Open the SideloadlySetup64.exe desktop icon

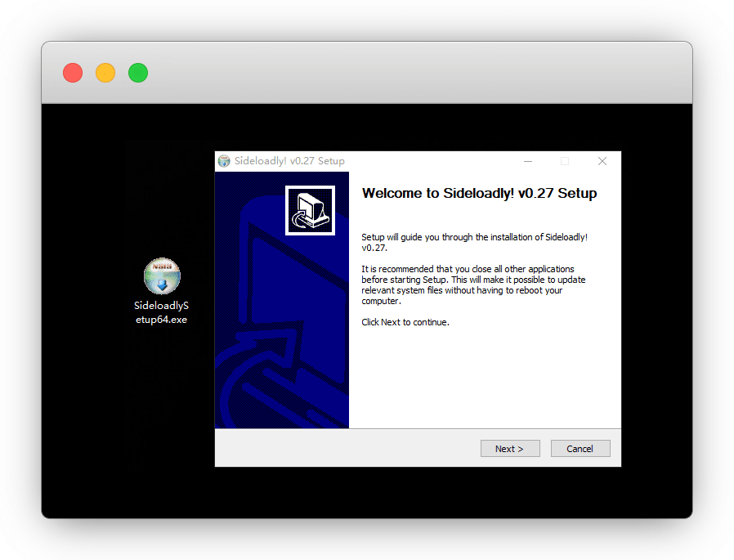click(x=162, y=277)
